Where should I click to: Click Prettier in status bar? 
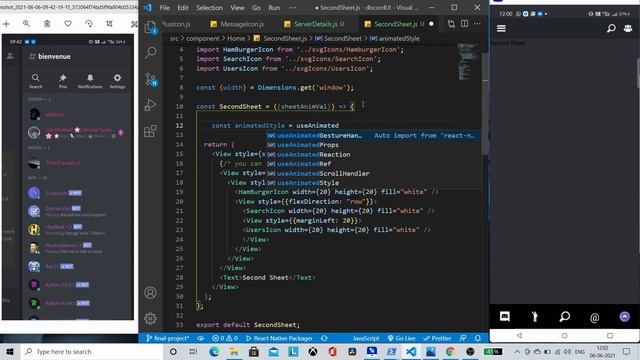[x=438, y=338]
